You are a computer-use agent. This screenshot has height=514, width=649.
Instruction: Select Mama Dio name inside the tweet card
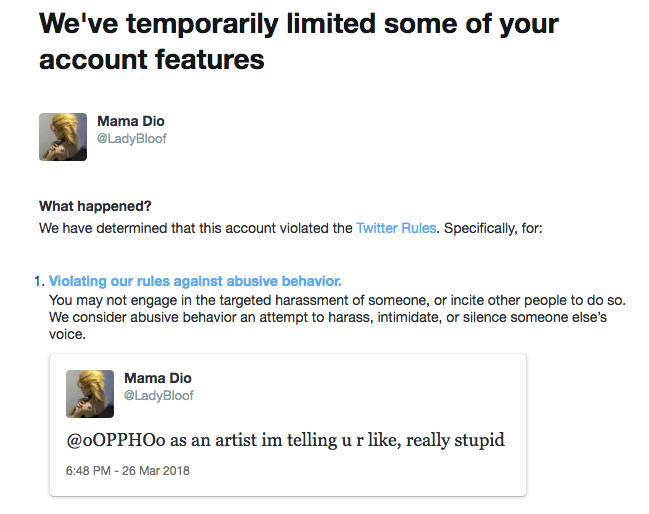coord(158,378)
